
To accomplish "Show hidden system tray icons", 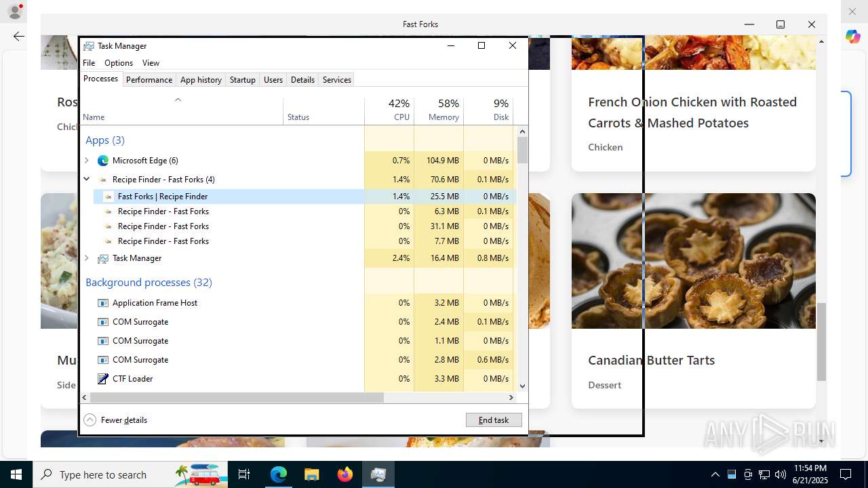I will 715,474.
